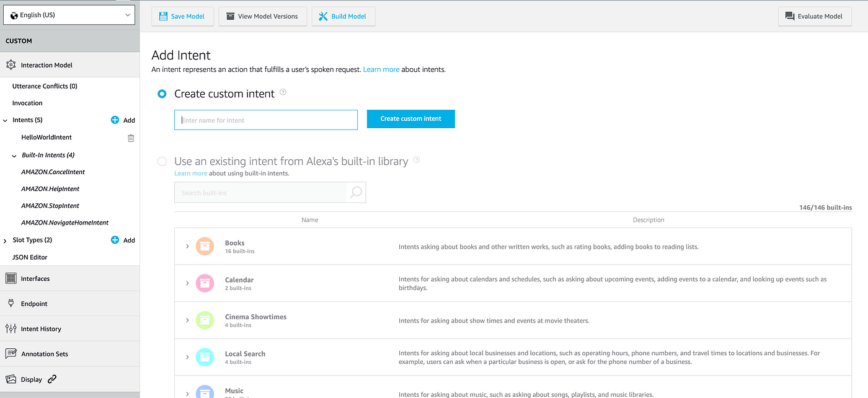Open the Interfaces section

[69, 278]
